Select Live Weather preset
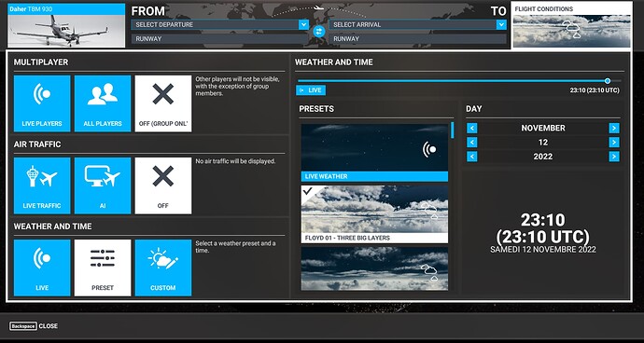Viewport: 644px width, 343px height. (374, 153)
